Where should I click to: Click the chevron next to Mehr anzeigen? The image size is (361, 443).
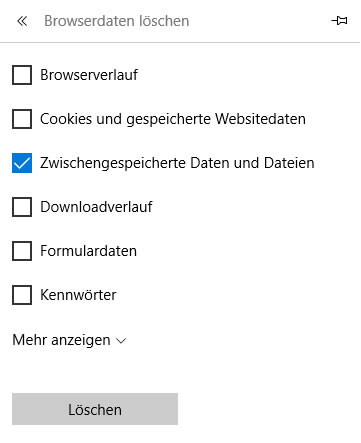(121, 341)
